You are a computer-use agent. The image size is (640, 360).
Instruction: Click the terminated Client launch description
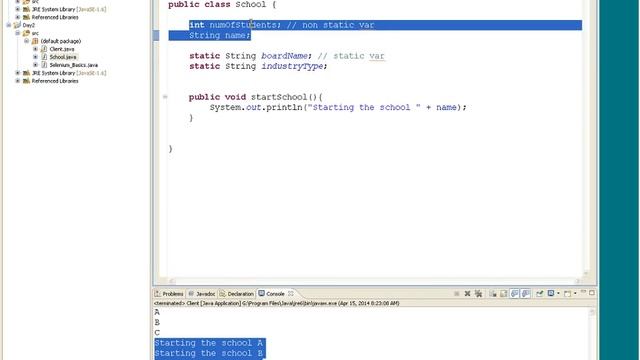[x=277, y=303]
